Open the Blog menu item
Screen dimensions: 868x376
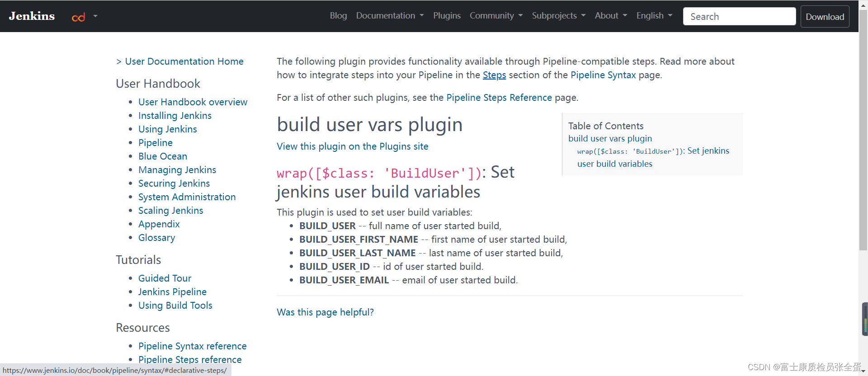(338, 16)
